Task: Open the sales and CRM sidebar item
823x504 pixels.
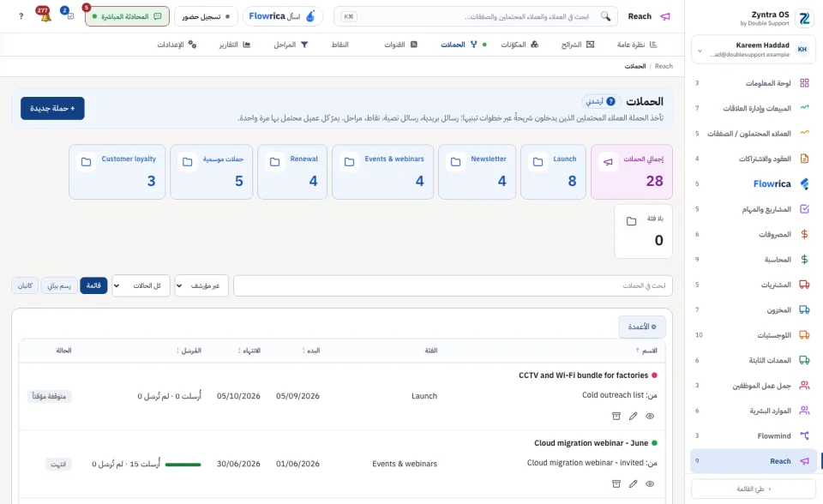Action: [x=753, y=108]
